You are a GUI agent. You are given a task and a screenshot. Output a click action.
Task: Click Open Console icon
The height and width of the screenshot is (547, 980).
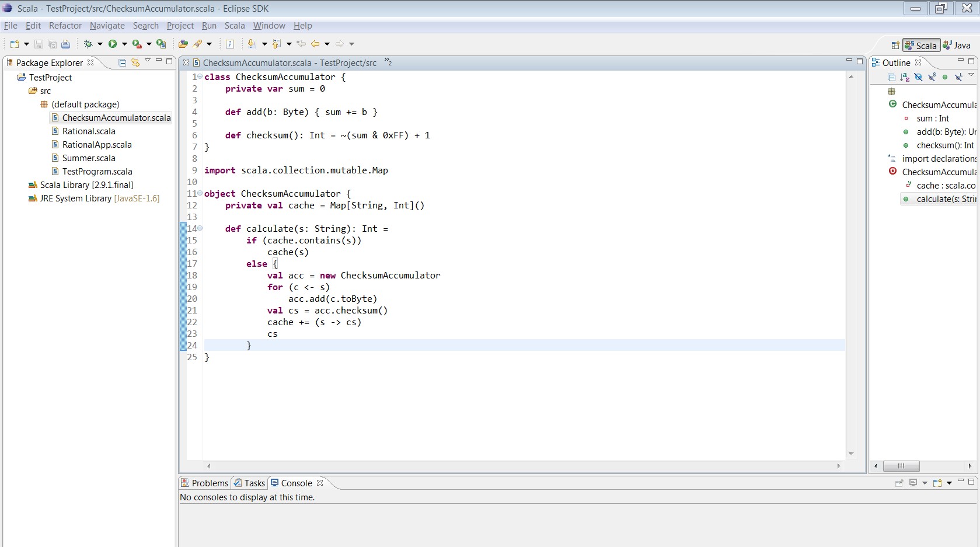(x=937, y=483)
